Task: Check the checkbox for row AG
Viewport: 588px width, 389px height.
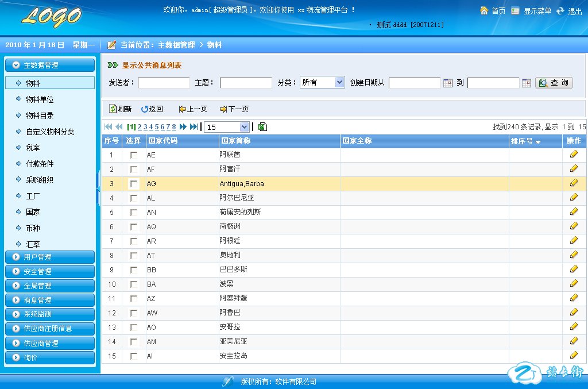Action: click(x=134, y=184)
